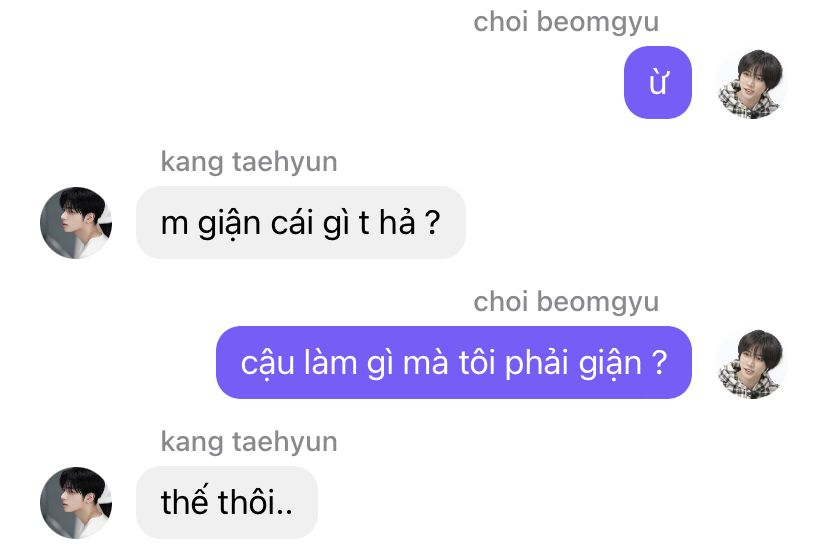Image resolution: width=828 pixels, height=554 pixels.
Task: Click "giận ?" at the purple bubble's end
Action: click(623, 363)
